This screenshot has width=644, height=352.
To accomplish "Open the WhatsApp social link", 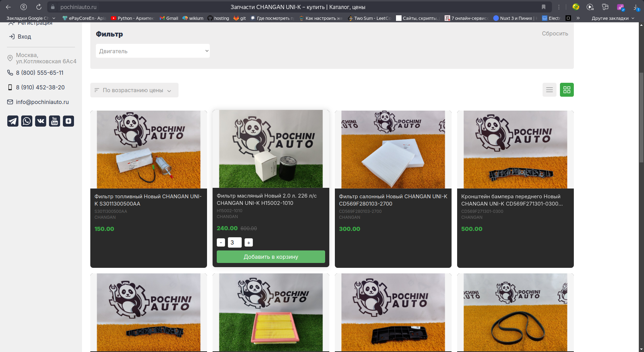I will click(27, 121).
